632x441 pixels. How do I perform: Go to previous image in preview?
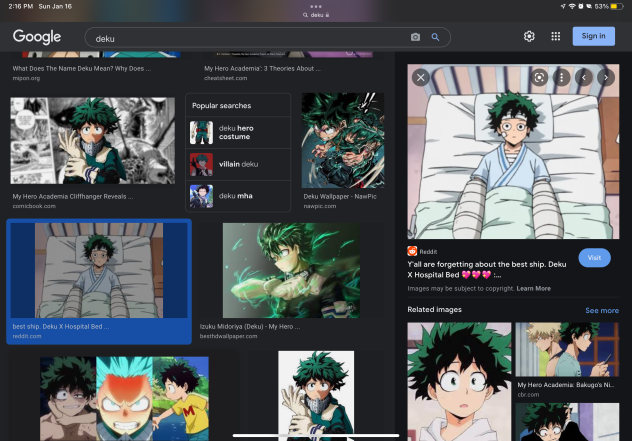pyautogui.click(x=584, y=77)
